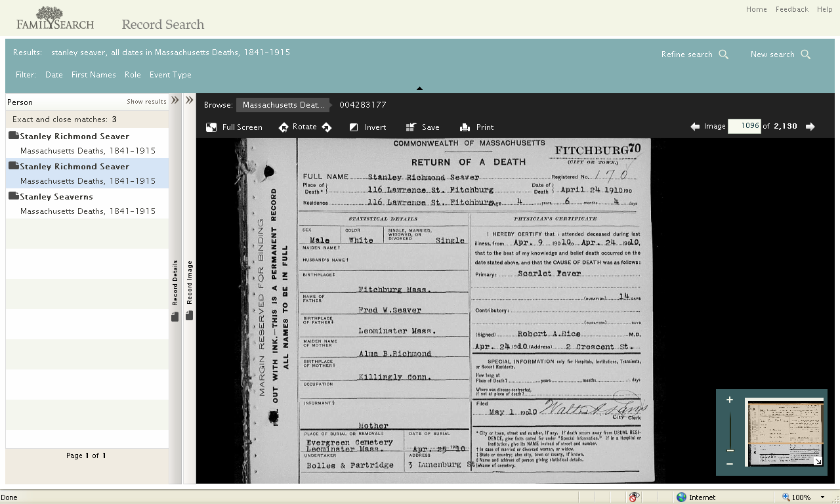Click folder icon beside Stanley Seaverns
The width and height of the screenshot is (840, 504).
click(x=13, y=196)
